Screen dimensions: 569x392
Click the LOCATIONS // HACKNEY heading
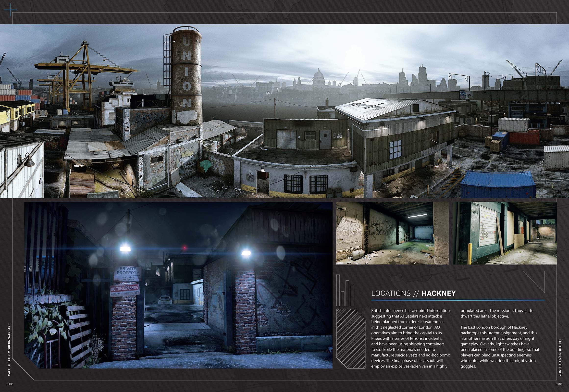(413, 293)
